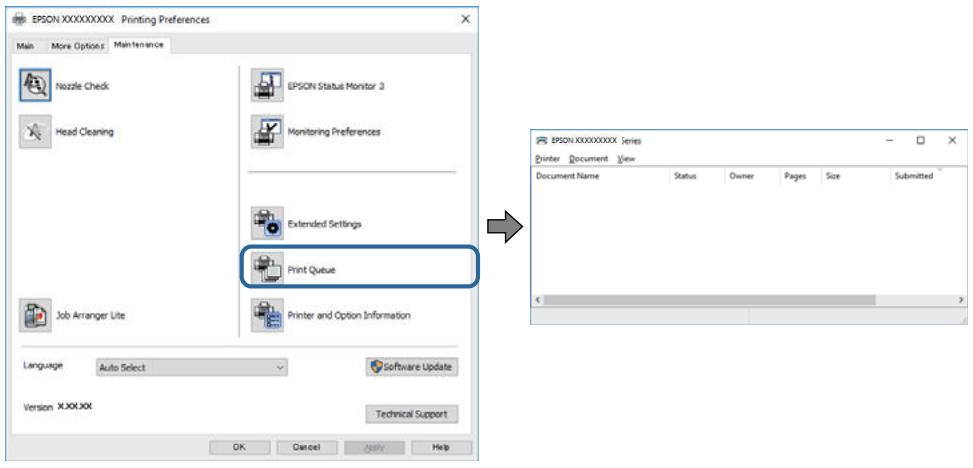
Task: Launch the Head Cleaning icon
Action: (35, 132)
